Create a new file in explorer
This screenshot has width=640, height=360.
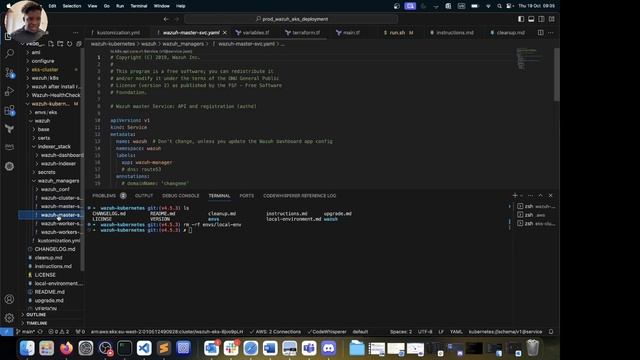51,44
